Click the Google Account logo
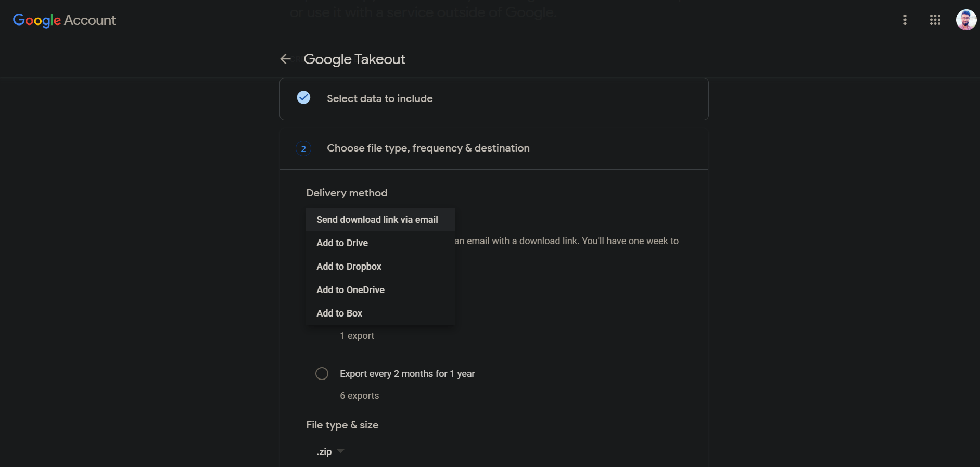Screen dimensions: 980x467 click(x=65, y=20)
